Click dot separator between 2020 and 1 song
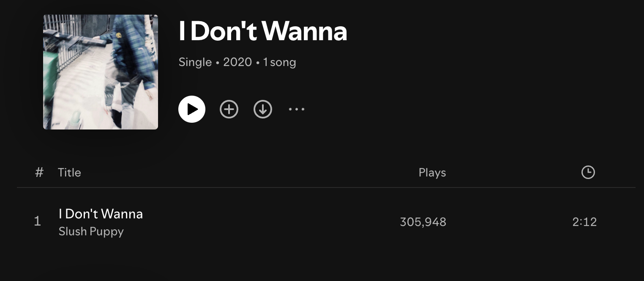Viewport: 644px width, 281px height. pos(258,63)
